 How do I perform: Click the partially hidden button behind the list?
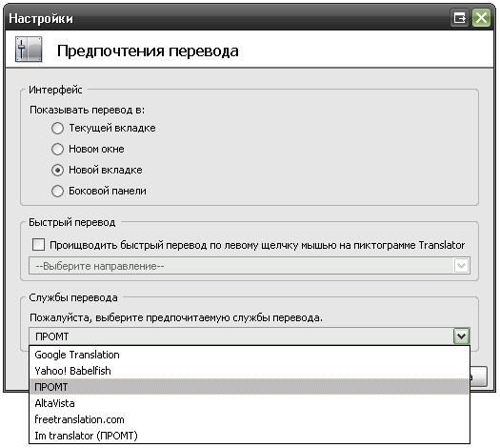tap(479, 377)
